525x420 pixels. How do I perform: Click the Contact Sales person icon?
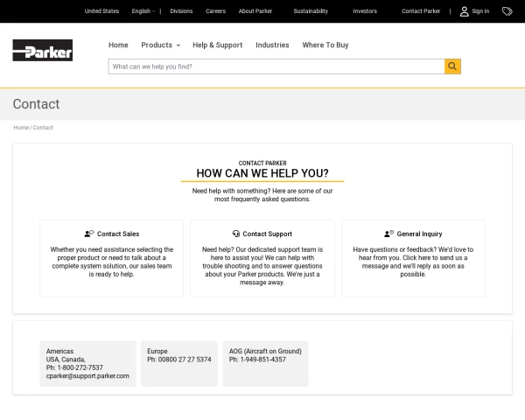pos(89,234)
